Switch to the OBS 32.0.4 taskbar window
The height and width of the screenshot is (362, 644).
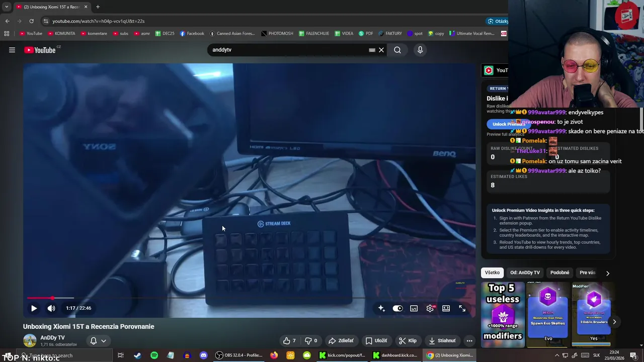tap(239, 355)
